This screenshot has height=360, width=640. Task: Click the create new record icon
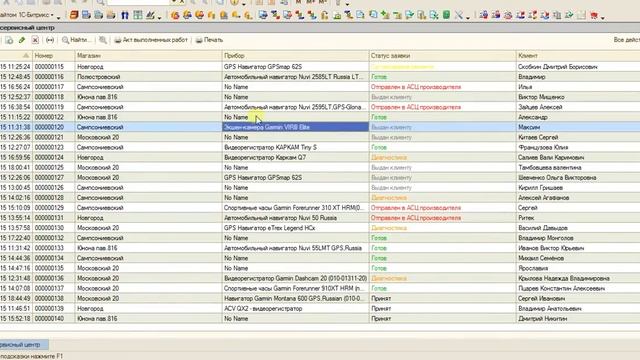point(9,40)
